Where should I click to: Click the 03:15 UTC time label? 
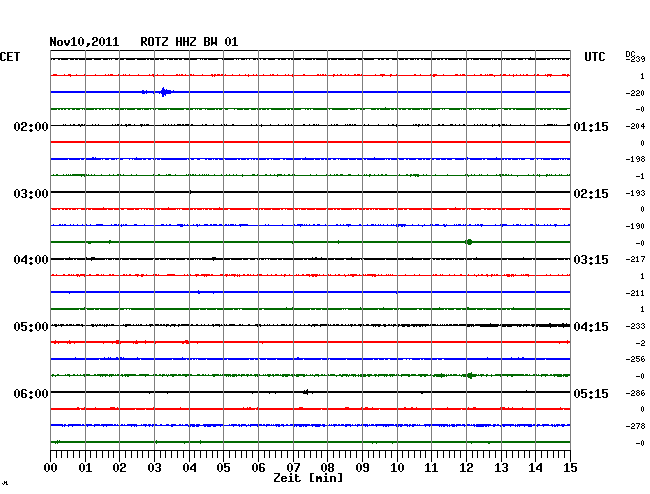coord(591,260)
